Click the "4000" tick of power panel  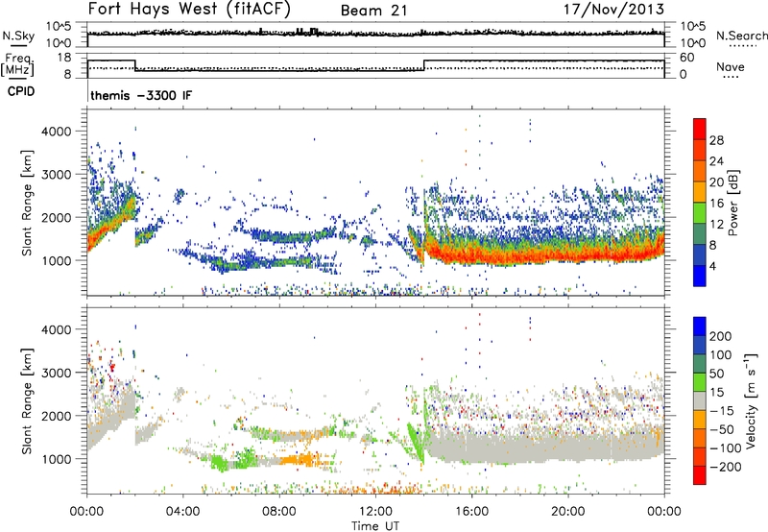coord(57,132)
